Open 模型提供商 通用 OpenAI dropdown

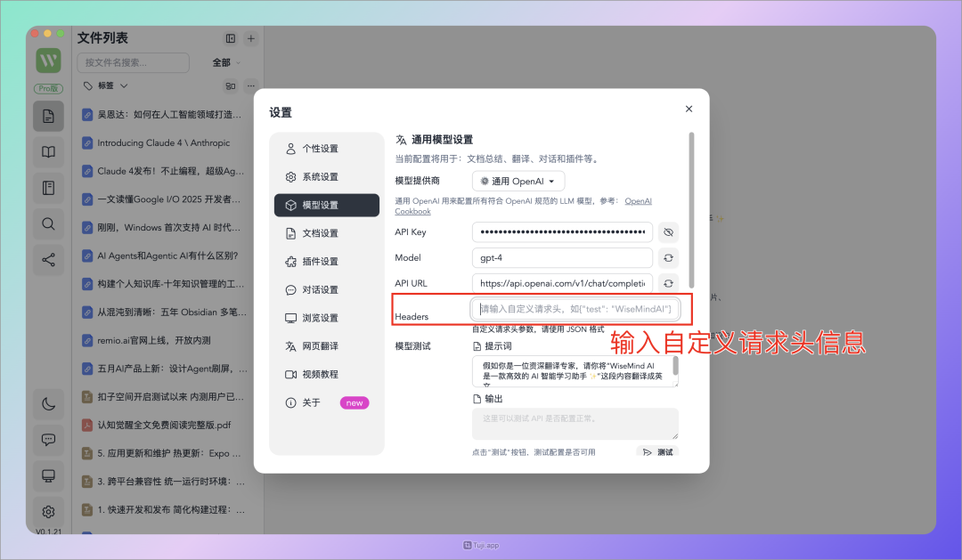coord(518,181)
